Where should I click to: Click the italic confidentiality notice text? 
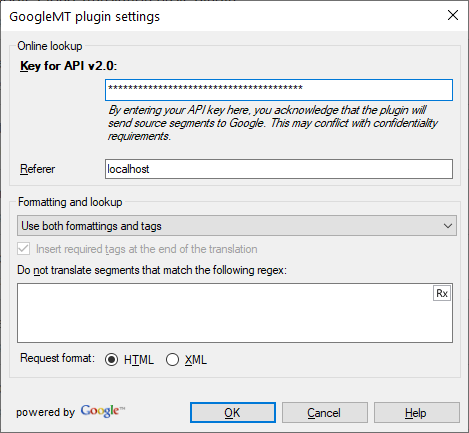click(273, 123)
